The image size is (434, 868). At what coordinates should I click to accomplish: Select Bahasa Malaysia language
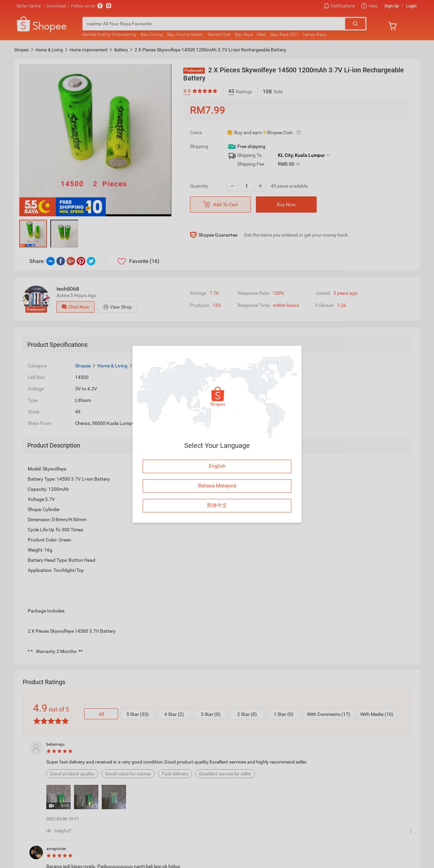point(217,486)
